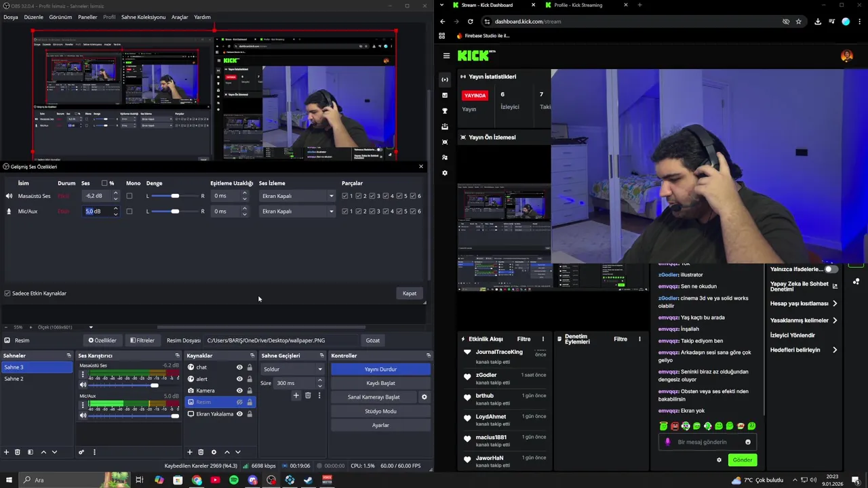Open chrome tab search dropdown arrow
The width and height of the screenshot is (868, 488).
(441, 5)
